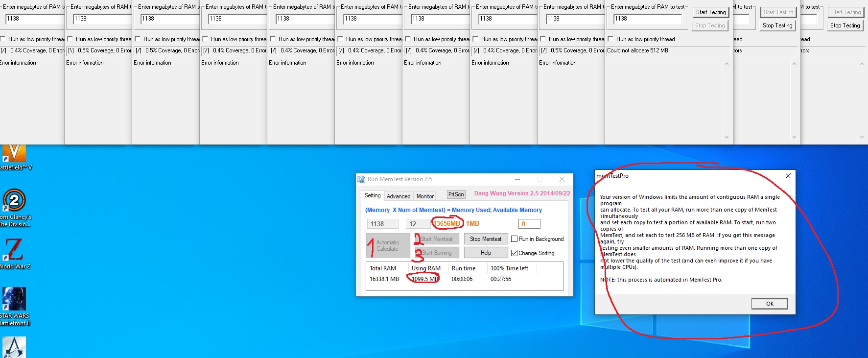This screenshot has height=358, width=868.
Task: Enable the Run in Background checkbox
Action: [514, 239]
